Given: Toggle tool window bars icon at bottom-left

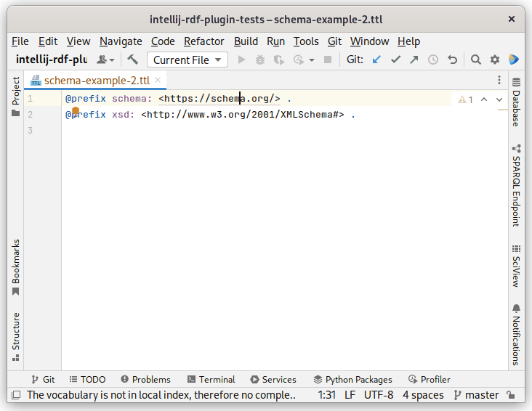Looking at the screenshot, I should [x=16, y=395].
